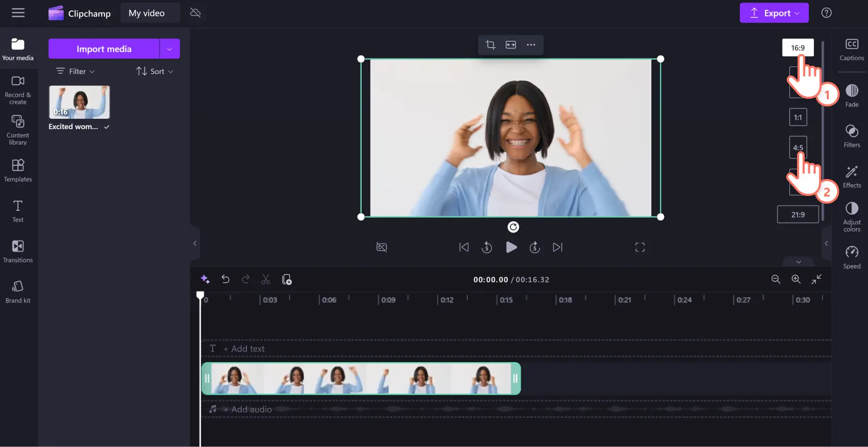Click the rotate handle below the video

pos(513,227)
